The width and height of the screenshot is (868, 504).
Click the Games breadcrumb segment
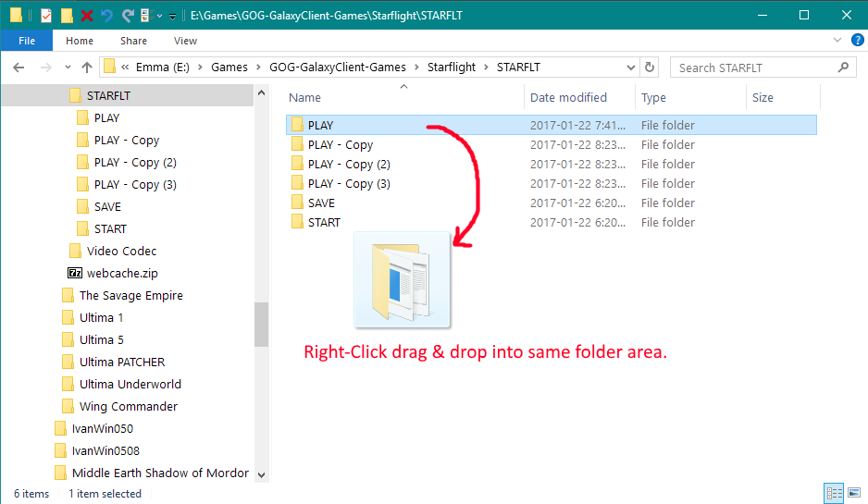click(x=229, y=68)
